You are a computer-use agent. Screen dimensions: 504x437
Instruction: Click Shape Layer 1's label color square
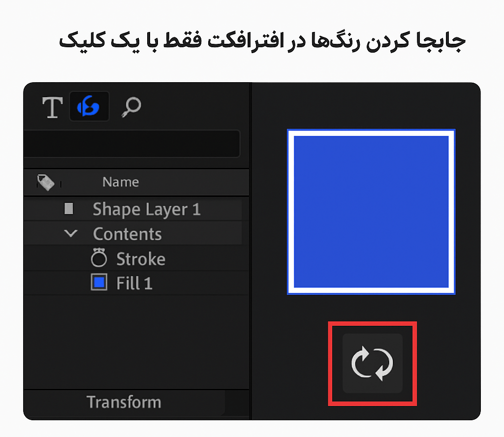tap(69, 209)
